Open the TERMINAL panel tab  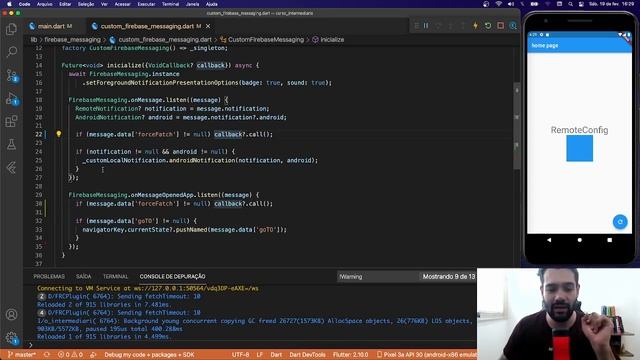pos(115,276)
